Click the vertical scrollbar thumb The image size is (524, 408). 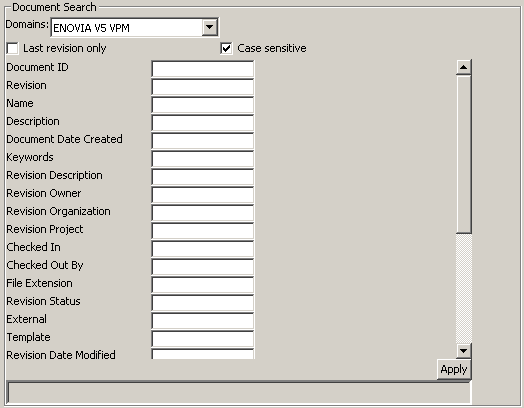click(x=464, y=154)
